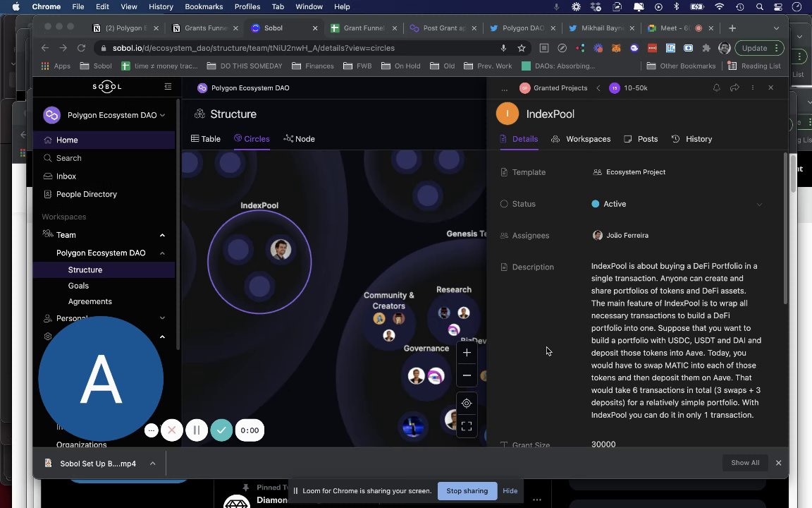
Task: Open the Sobol bookmark folder
Action: (x=96, y=66)
